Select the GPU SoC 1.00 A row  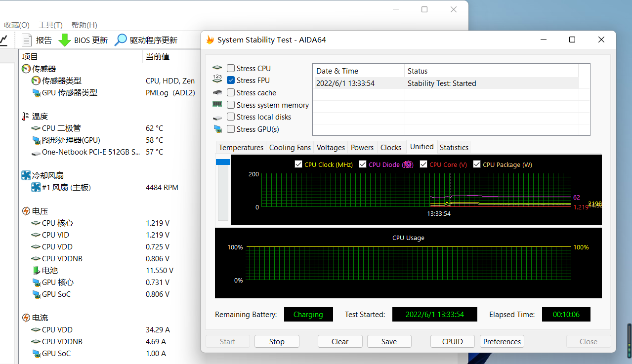[x=109, y=353]
